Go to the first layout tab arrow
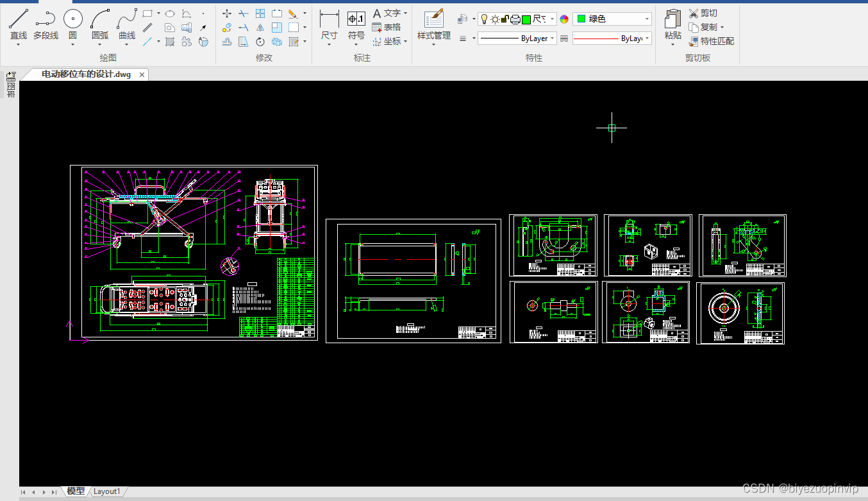 click(x=24, y=492)
